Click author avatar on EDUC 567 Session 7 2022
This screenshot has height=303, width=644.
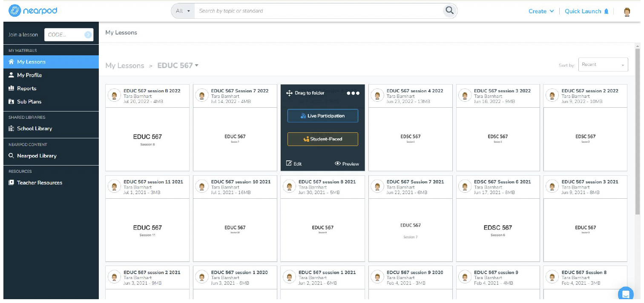point(202,95)
